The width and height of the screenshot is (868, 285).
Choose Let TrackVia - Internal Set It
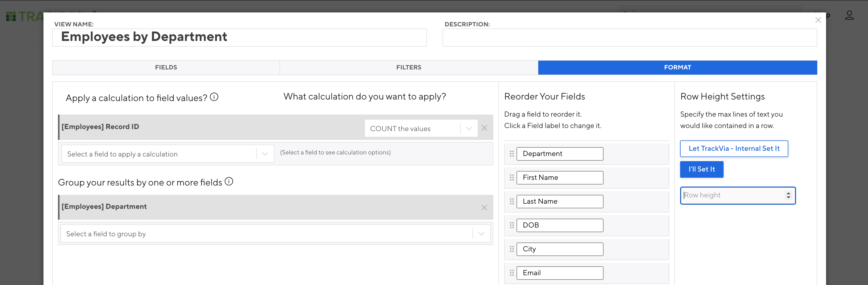coord(734,149)
